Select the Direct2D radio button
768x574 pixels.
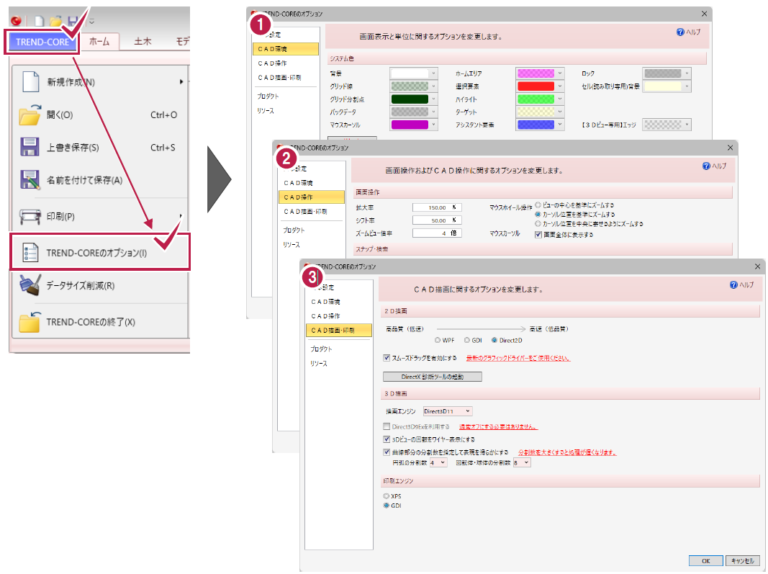point(494,340)
